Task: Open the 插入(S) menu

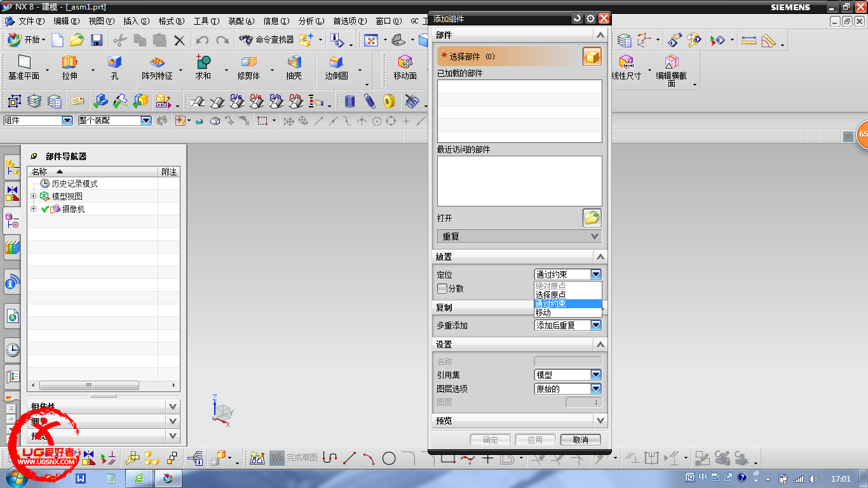Action: pyautogui.click(x=136, y=21)
